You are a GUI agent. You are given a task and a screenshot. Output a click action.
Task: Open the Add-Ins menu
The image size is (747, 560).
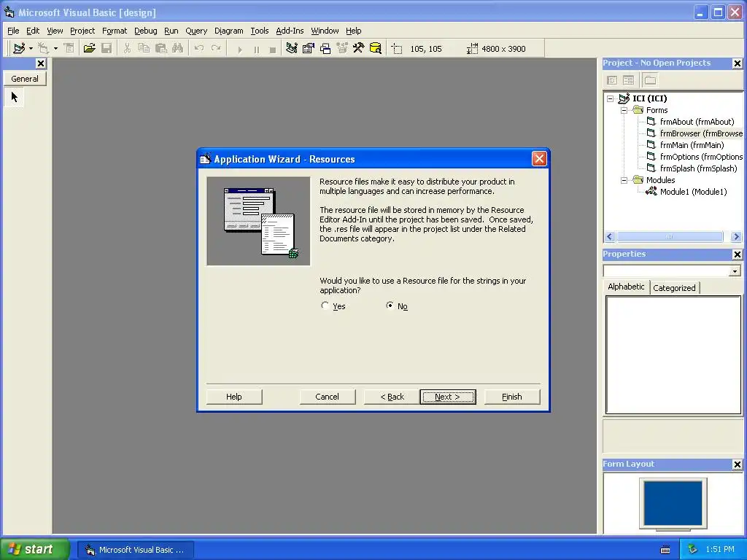tap(289, 31)
